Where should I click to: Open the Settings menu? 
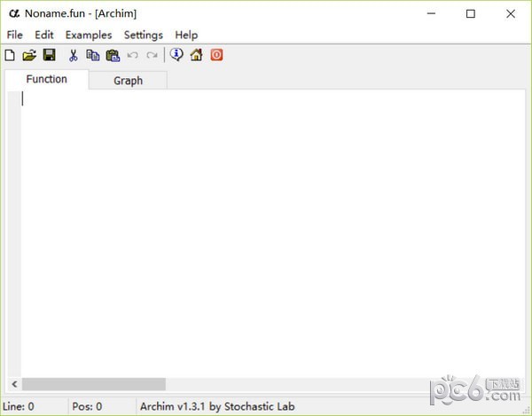point(143,35)
